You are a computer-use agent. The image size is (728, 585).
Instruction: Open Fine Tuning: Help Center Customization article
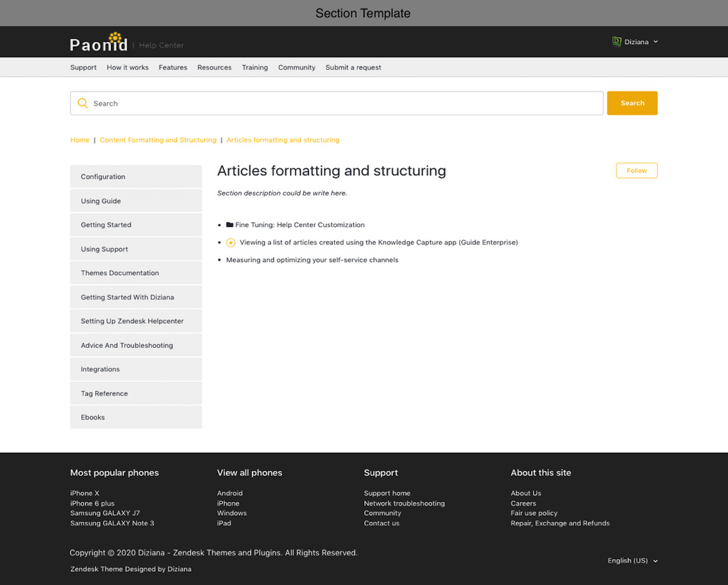click(x=300, y=225)
